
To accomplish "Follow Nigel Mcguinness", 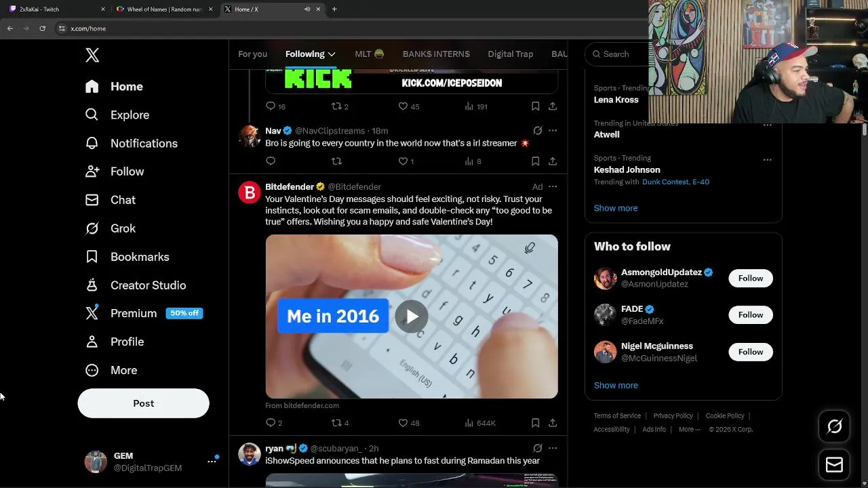I will [x=751, y=352].
